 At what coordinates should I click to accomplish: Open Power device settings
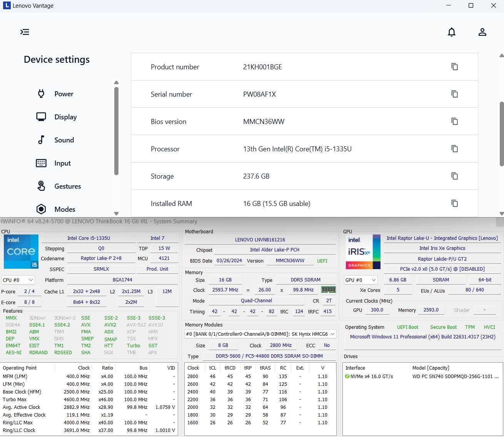coord(64,94)
